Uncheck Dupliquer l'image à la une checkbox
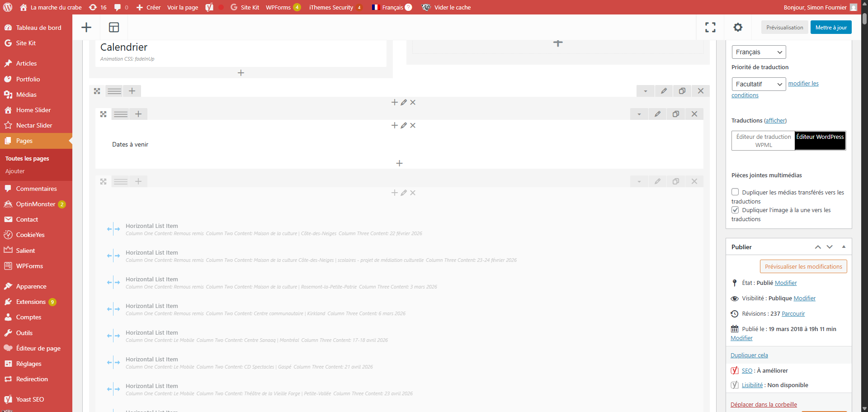Screen dimensions: 868x412 point(735,210)
